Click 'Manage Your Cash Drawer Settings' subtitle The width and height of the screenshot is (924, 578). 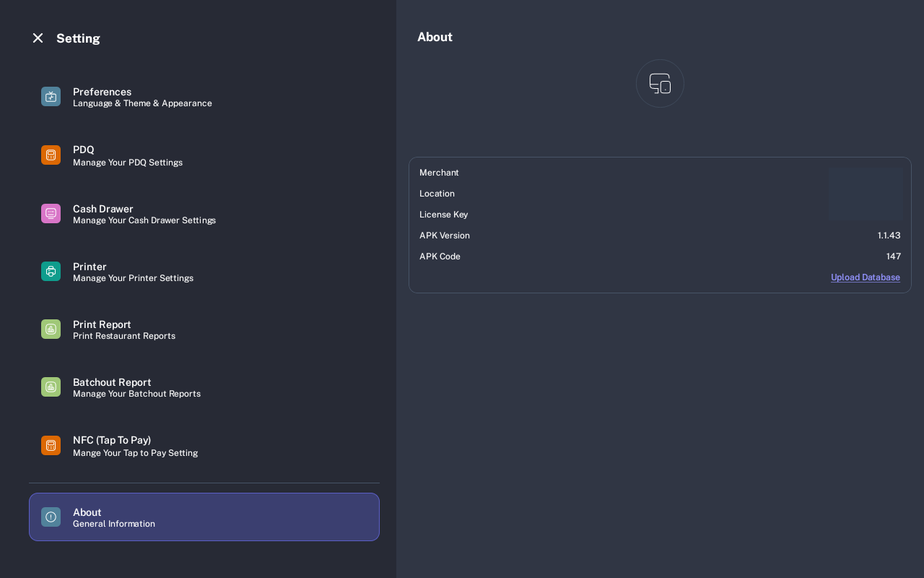coord(144,220)
